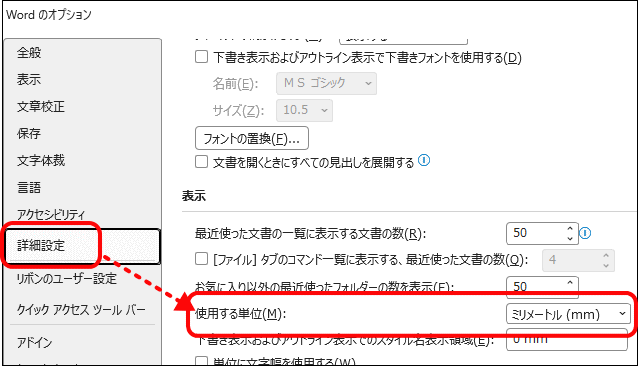Go to the 保存 settings page
The height and width of the screenshot is (366, 638).
29,133
